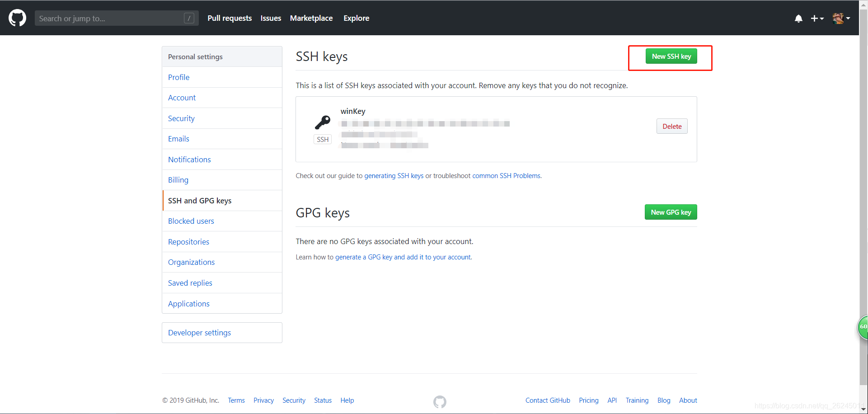Click the vertical scrollbar down arrow
Screen dimensions: 868x414
pyautogui.click(x=863, y=409)
